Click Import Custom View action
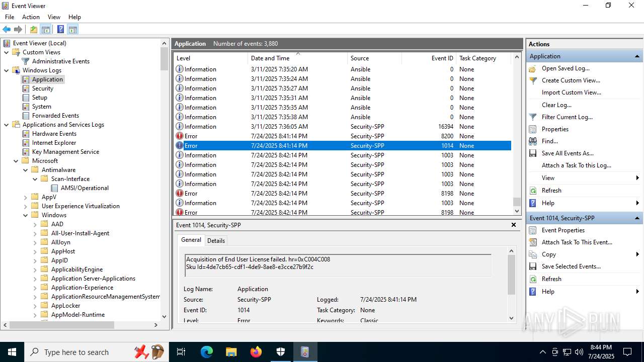This screenshot has height=362, width=644. coord(572,93)
